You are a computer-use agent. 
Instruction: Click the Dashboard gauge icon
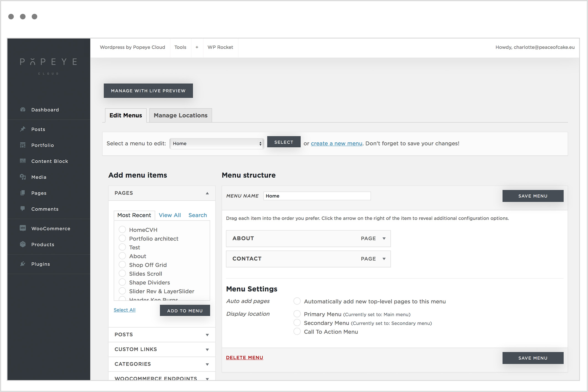point(23,110)
